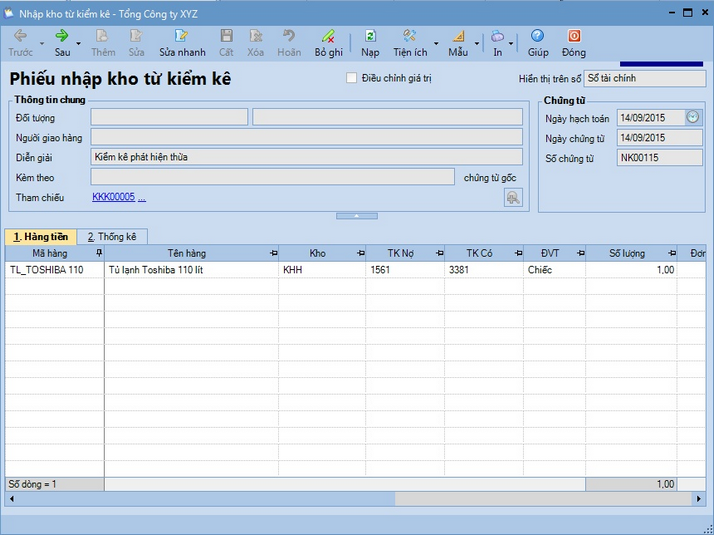Pin the Số lượng column
714x535 pixels.
pyautogui.click(x=672, y=253)
